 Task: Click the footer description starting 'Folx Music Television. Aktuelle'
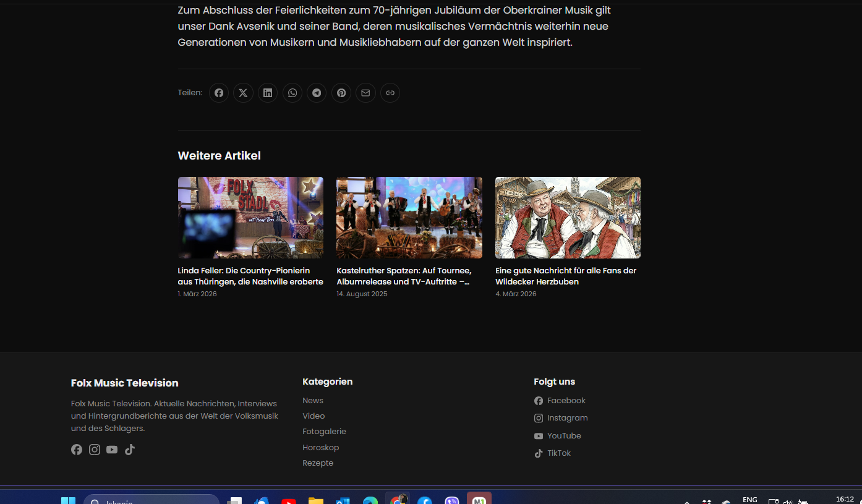175,416
